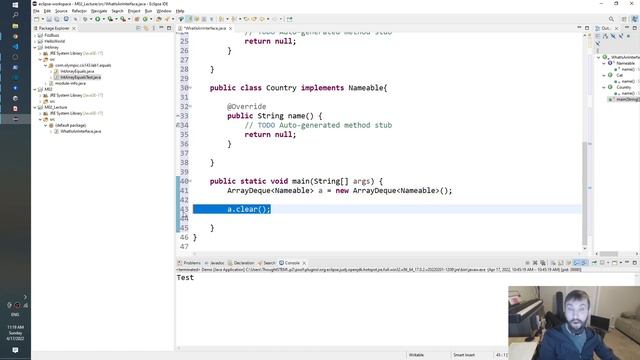Click the New Java Class toolbar icon
Image resolution: width=640 pixels, height=360 pixels.
(x=145, y=19)
